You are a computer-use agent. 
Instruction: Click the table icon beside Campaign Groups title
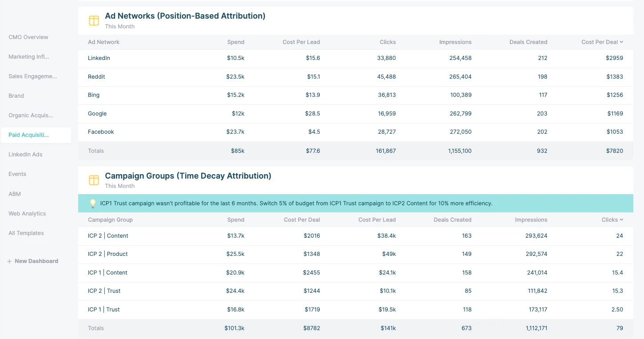[x=94, y=180]
